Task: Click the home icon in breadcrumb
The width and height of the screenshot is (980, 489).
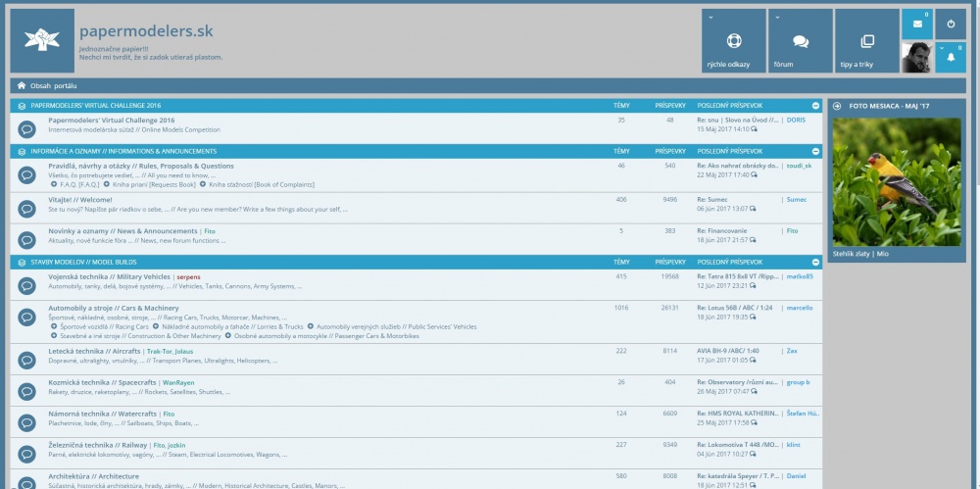Action: (x=22, y=85)
